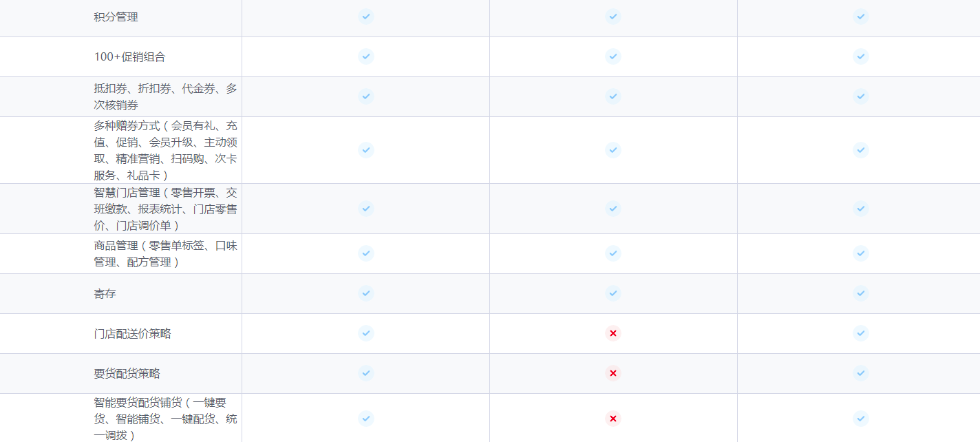Screen dimensions: 980x442
Task: Click first-column checkmark for 智慧门店管理
Action: (366, 209)
